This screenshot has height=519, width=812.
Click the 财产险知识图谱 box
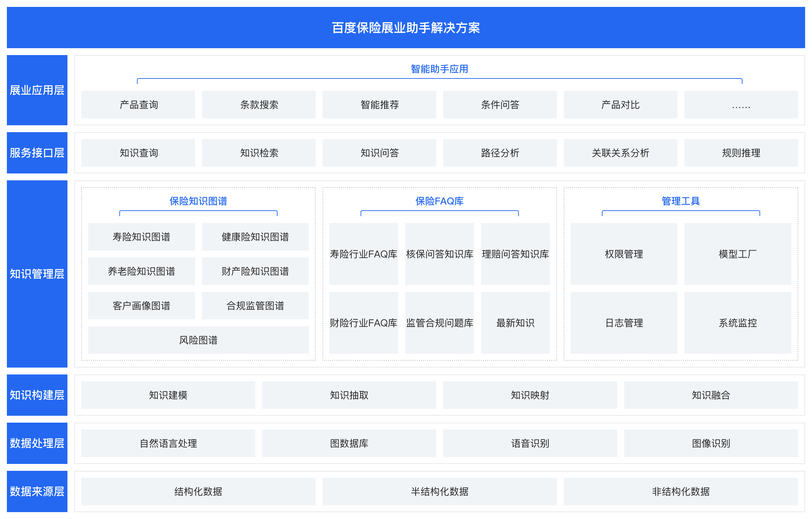[x=255, y=271]
